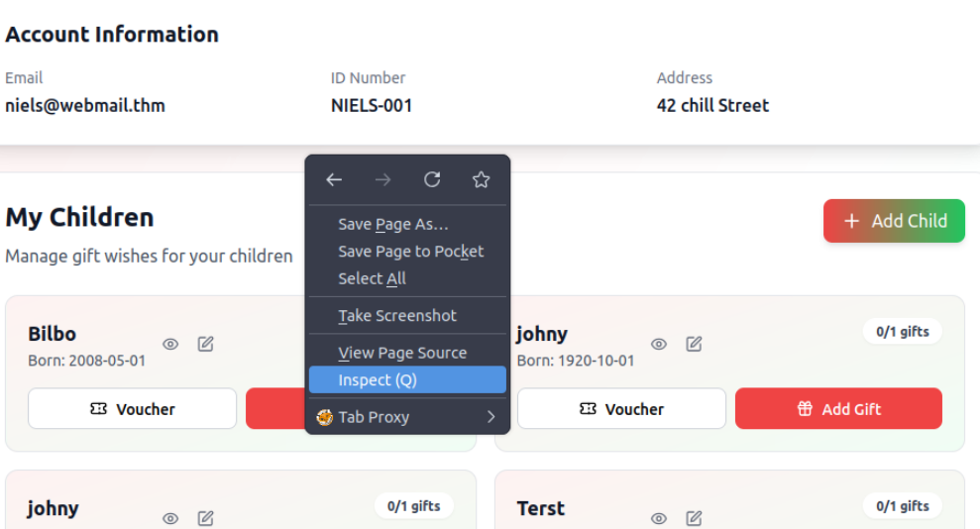Toggle the eye icon on Terst card
Image resolution: width=980 pixels, height=529 pixels.
pyautogui.click(x=659, y=518)
